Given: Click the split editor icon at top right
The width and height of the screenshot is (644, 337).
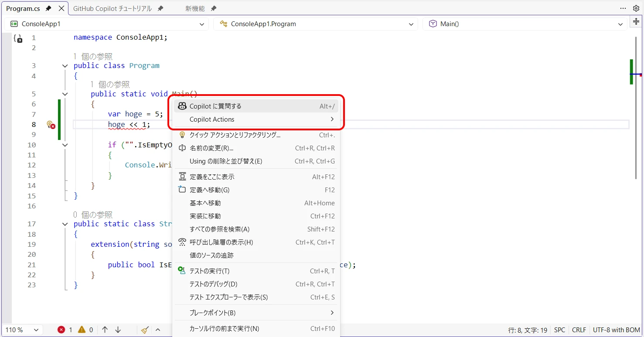Looking at the screenshot, I should point(636,22).
